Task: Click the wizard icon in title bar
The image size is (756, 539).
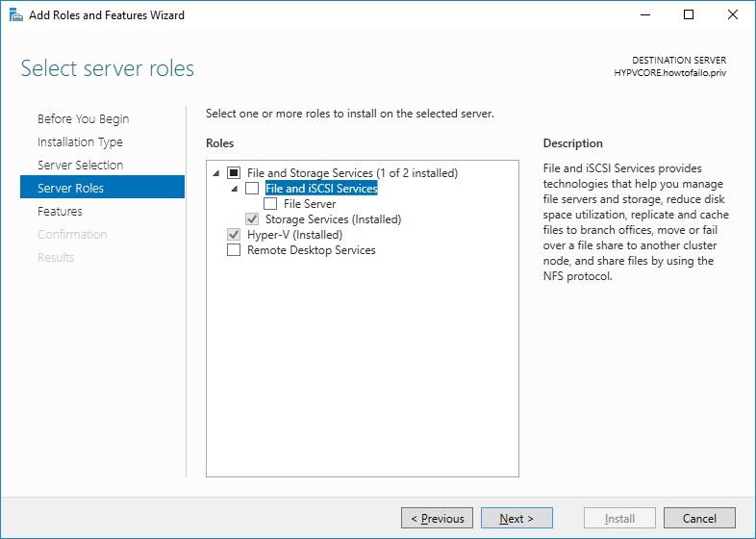Action: 15,14
